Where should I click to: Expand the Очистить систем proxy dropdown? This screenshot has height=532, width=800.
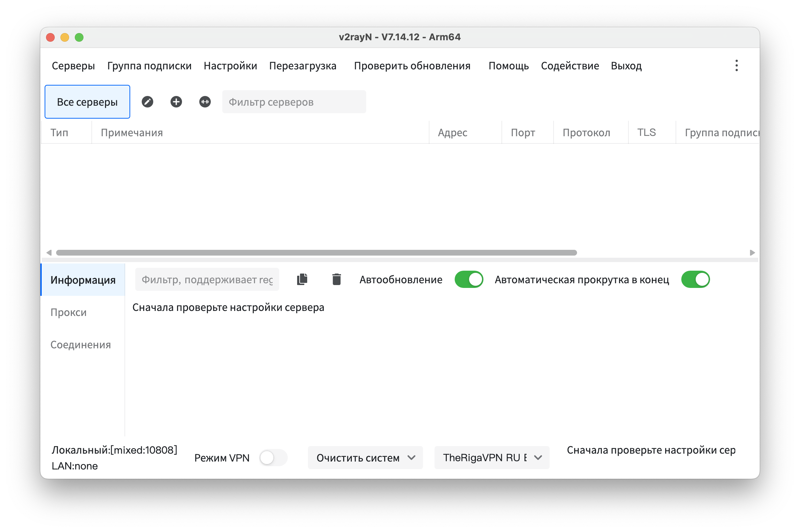click(365, 458)
